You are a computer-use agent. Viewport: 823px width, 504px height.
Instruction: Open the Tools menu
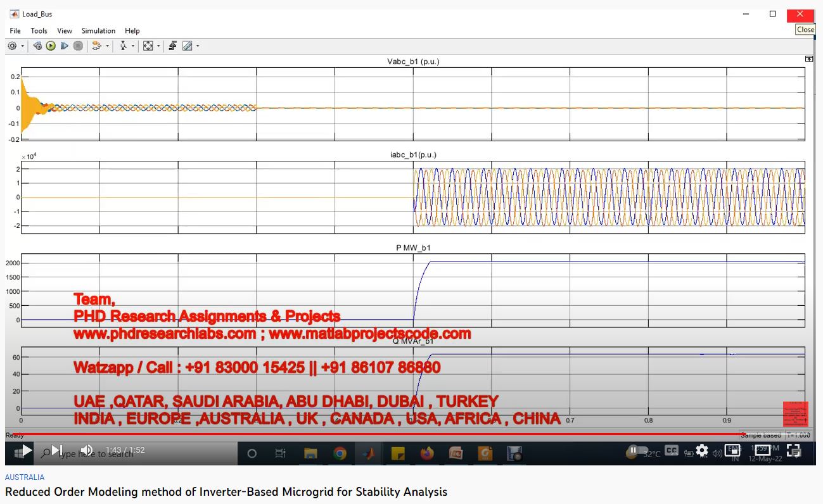click(39, 30)
